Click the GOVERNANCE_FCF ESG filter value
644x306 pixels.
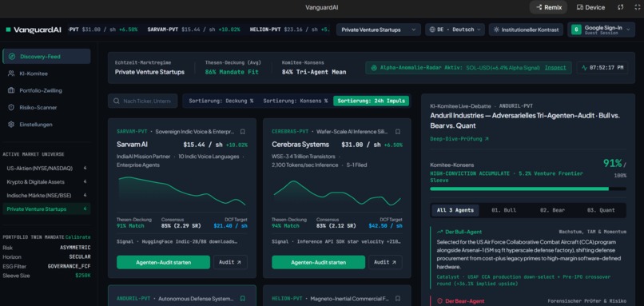(x=69, y=266)
